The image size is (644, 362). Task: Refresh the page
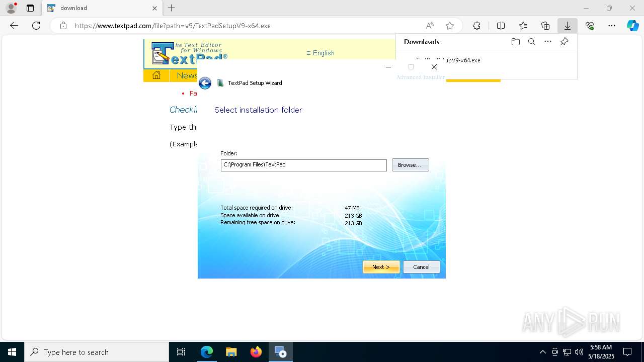[36, 26]
